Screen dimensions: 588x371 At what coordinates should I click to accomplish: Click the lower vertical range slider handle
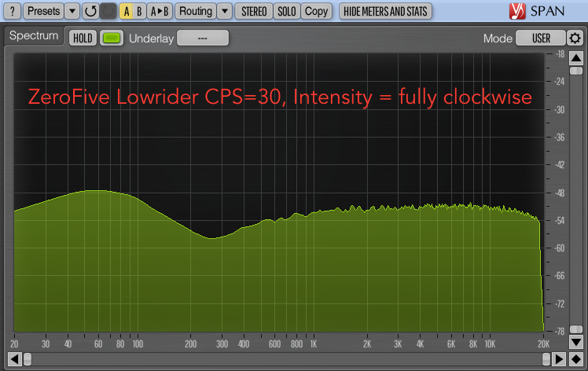pyautogui.click(x=576, y=329)
